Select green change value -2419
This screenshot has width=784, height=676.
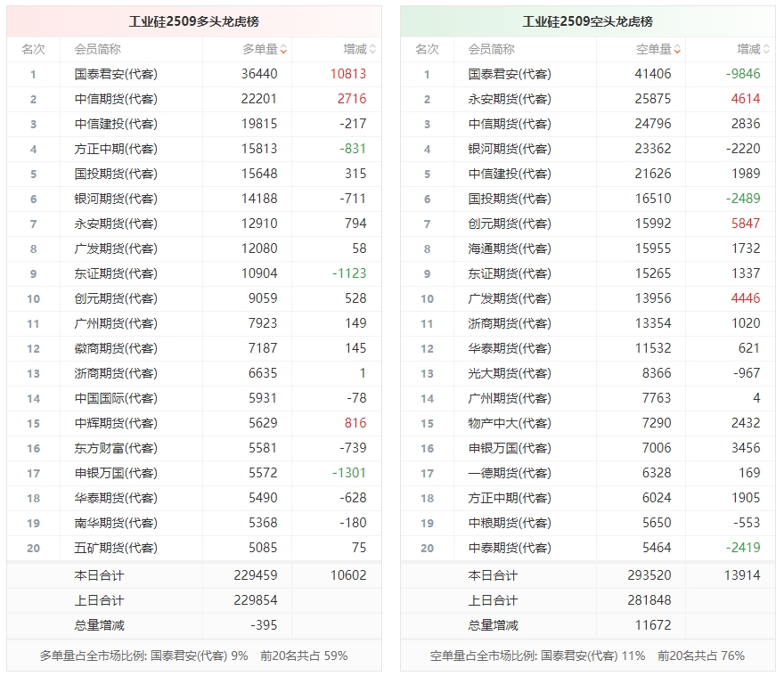pos(743,548)
